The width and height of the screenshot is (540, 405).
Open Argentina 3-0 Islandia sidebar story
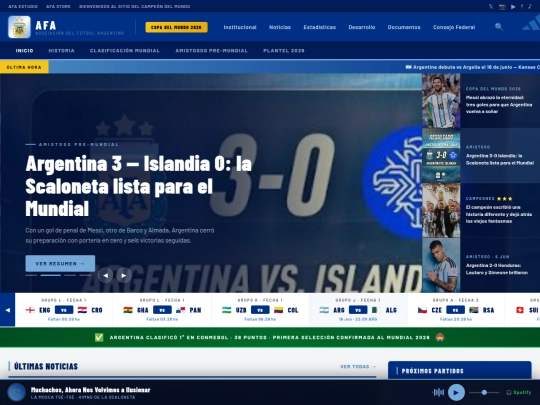click(500, 159)
